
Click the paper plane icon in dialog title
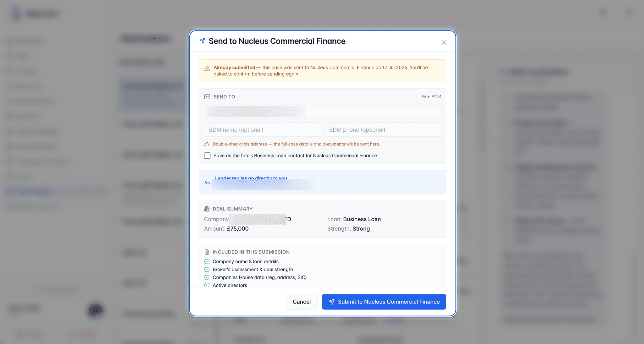[x=202, y=41]
